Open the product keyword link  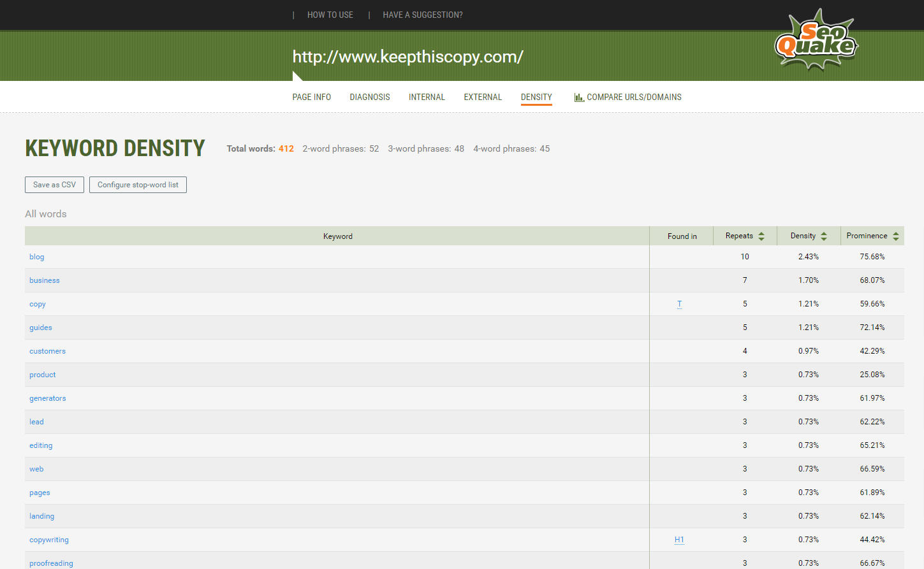(43, 375)
